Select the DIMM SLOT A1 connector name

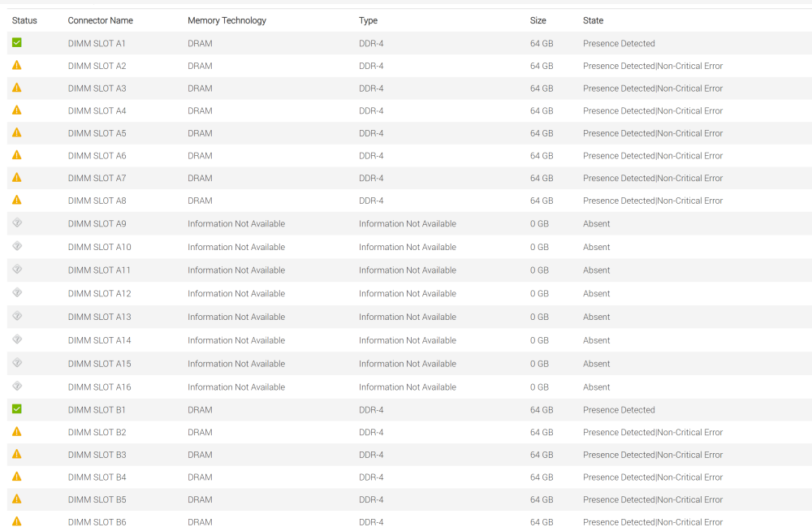point(97,44)
